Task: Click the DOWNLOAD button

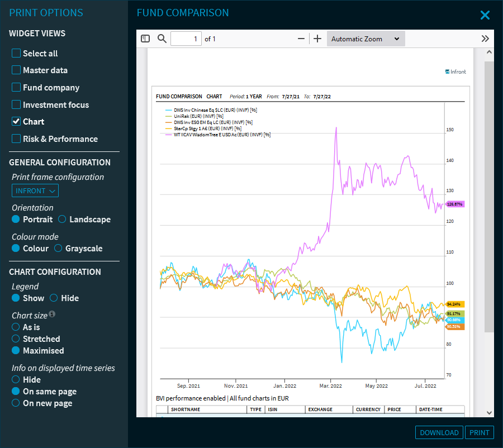Action: click(439, 432)
